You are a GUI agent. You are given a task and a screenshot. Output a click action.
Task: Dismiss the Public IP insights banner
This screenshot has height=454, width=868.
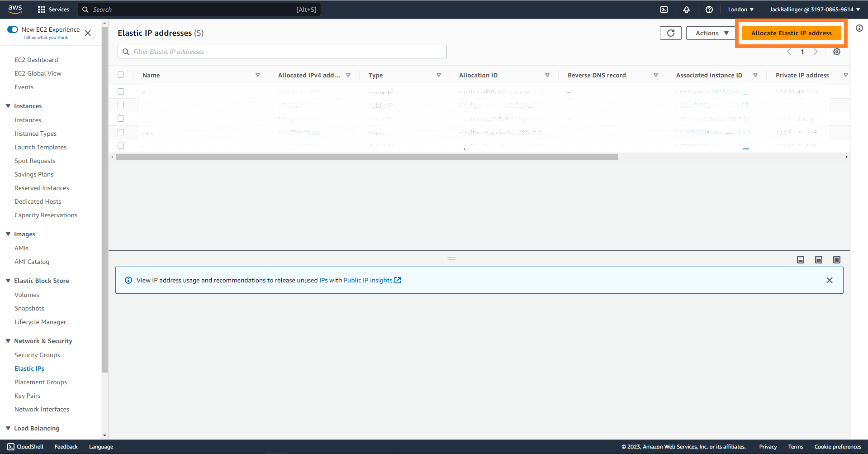coord(829,280)
